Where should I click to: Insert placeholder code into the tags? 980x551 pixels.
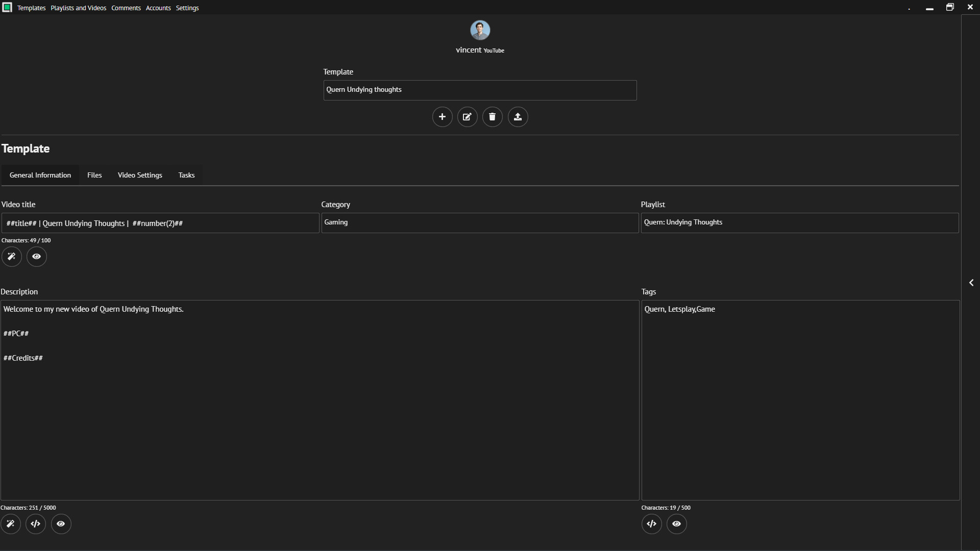click(651, 524)
